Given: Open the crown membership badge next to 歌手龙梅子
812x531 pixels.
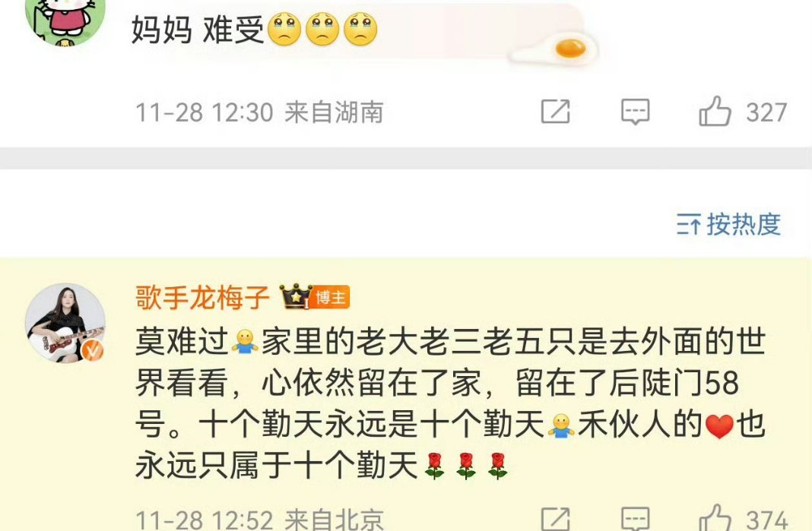Looking at the screenshot, I should [296, 296].
